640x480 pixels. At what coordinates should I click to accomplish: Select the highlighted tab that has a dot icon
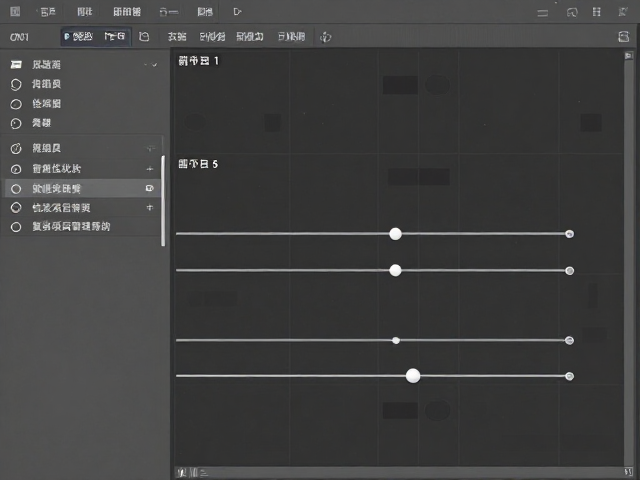coord(78,37)
